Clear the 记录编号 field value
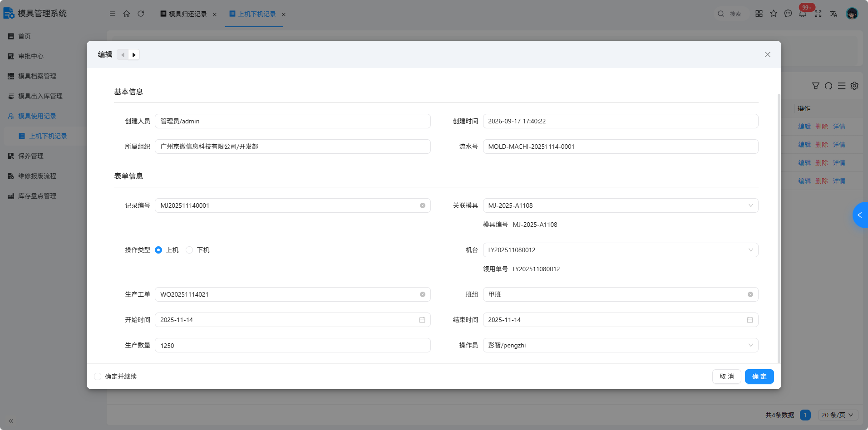This screenshot has width=868, height=430. coord(423,205)
